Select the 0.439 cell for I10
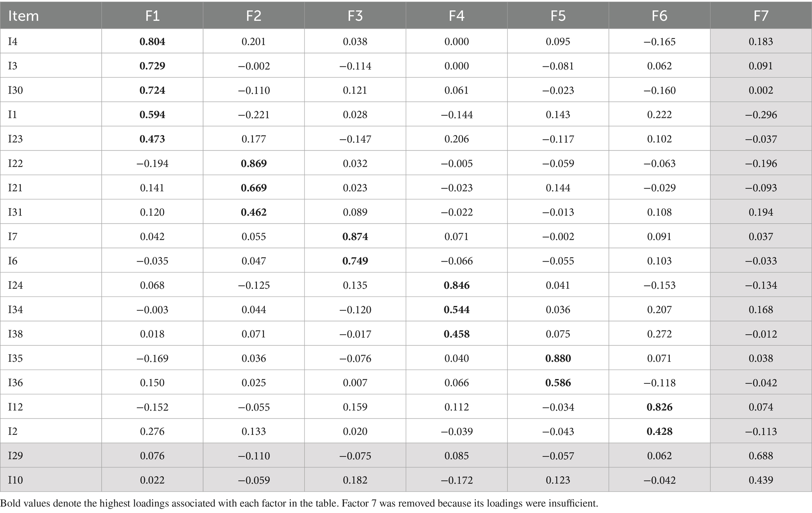This screenshot has width=812, height=513. point(761,480)
